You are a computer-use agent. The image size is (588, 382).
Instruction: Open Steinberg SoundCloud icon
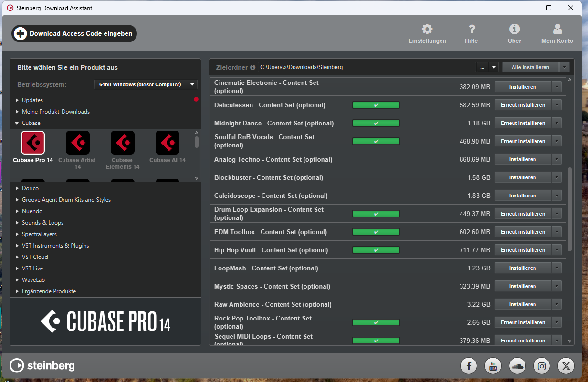click(x=517, y=366)
